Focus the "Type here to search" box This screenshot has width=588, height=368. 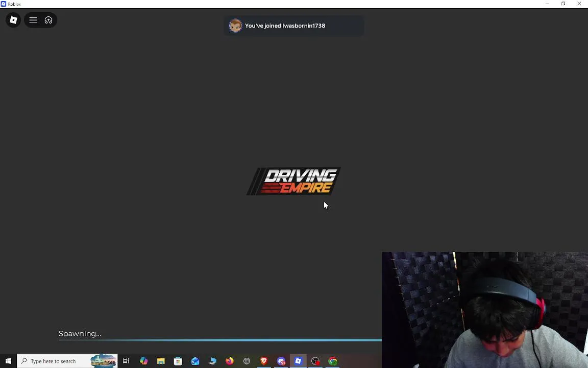click(x=67, y=361)
